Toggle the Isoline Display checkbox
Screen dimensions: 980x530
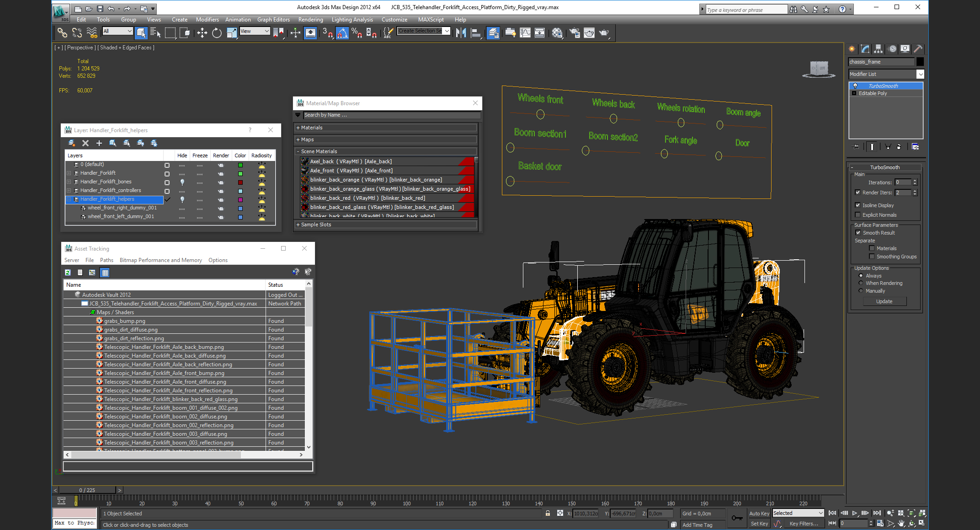(858, 205)
